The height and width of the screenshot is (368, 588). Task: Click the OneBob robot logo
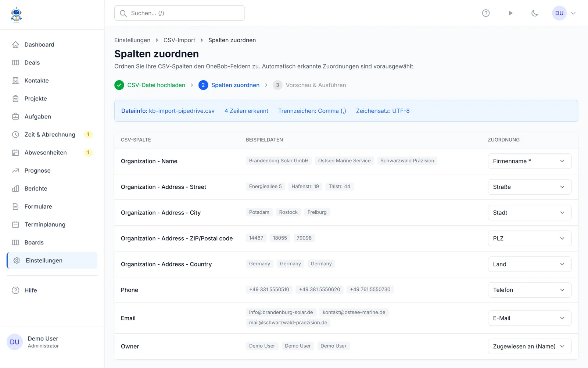(16, 15)
